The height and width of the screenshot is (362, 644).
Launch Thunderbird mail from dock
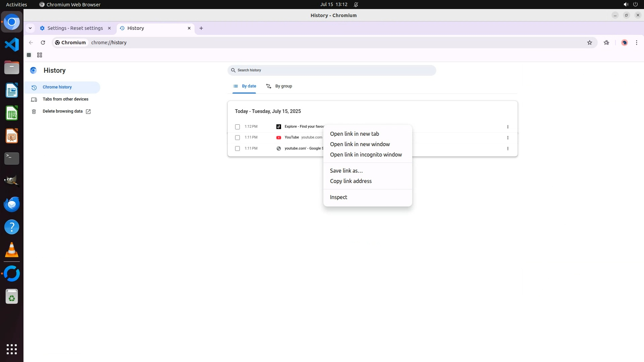(x=12, y=204)
